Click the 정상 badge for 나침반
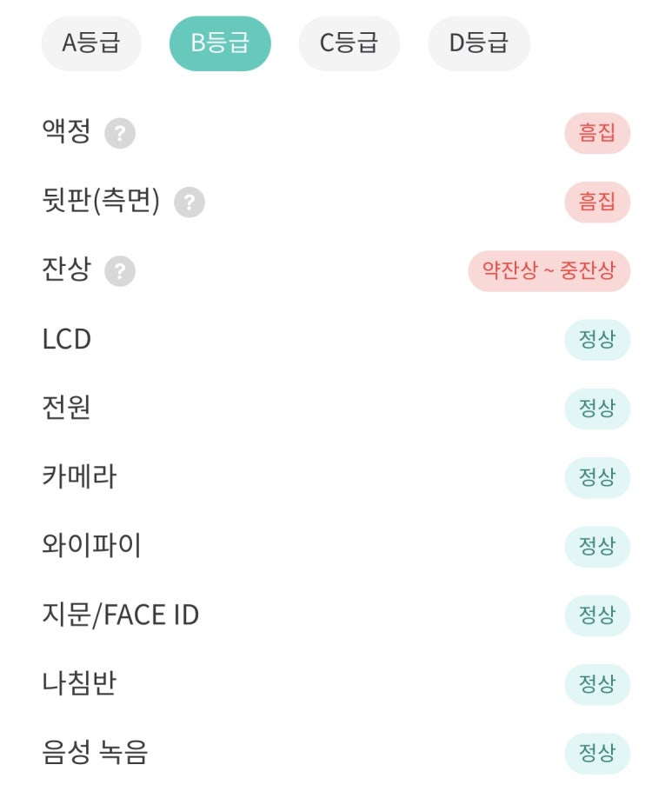The height and width of the screenshot is (798, 672). tap(597, 684)
